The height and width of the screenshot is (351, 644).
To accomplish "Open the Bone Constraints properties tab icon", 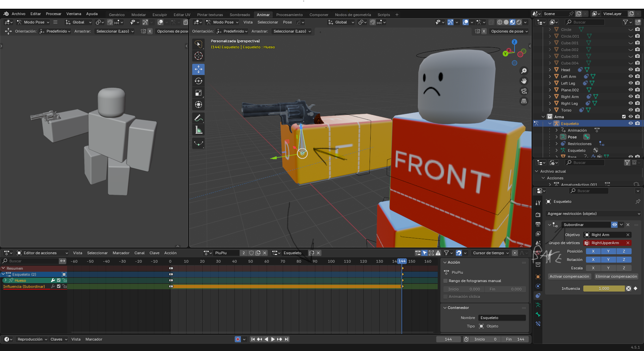I will click(x=538, y=324).
